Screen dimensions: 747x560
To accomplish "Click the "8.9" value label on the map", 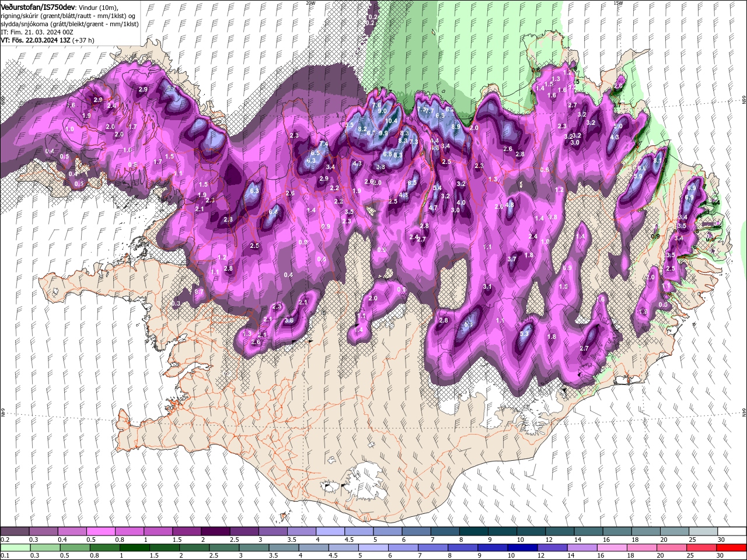I will [x=456, y=127].
